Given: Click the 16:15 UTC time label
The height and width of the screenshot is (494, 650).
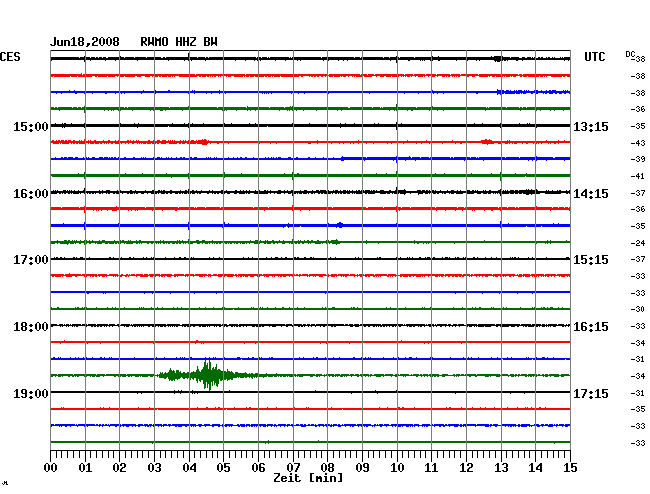Looking at the screenshot, I should (x=591, y=327).
